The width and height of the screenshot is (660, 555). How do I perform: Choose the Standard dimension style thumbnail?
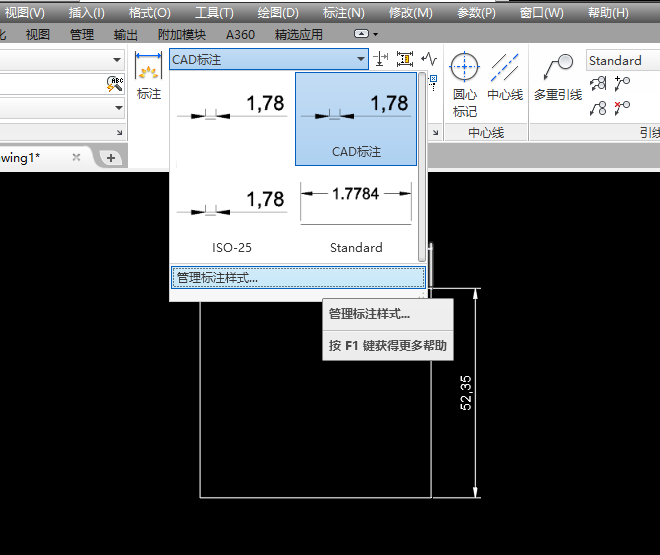tap(356, 217)
